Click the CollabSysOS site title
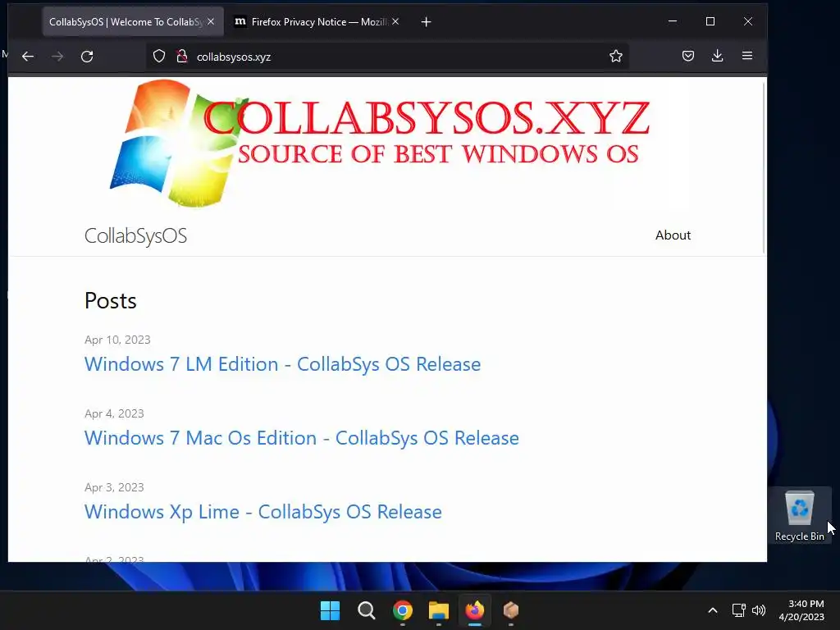This screenshot has height=630, width=840. point(135,235)
